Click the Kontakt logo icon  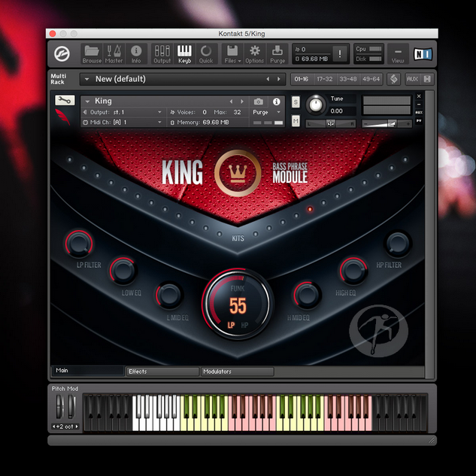pos(62,54)
